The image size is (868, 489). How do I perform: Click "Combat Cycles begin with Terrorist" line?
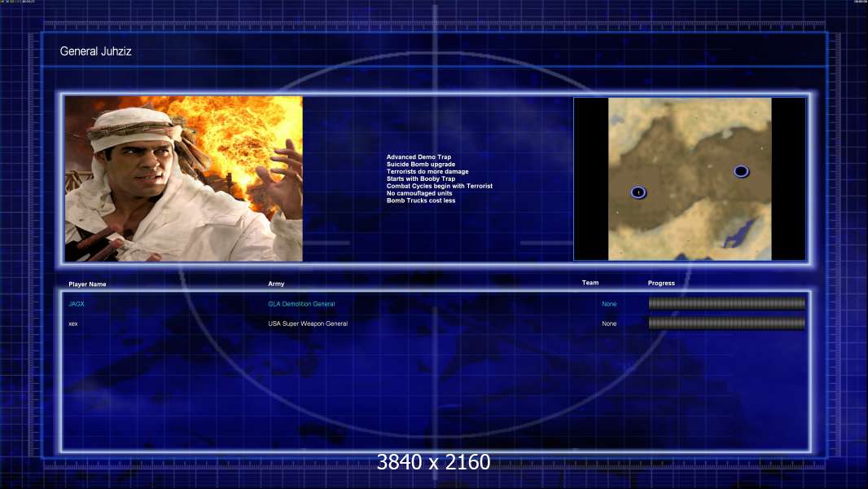[x=440, y=186]
